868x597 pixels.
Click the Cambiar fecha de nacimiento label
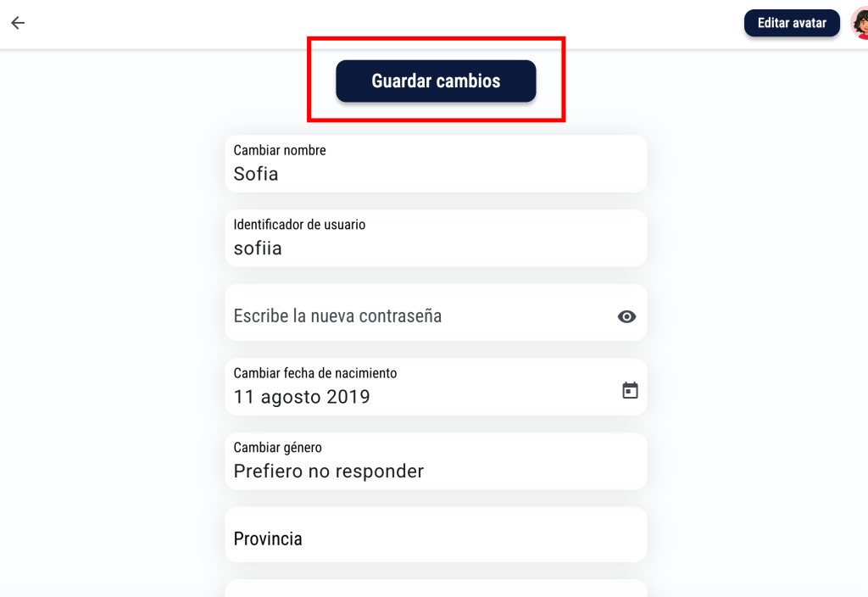(x=315, y=373)
